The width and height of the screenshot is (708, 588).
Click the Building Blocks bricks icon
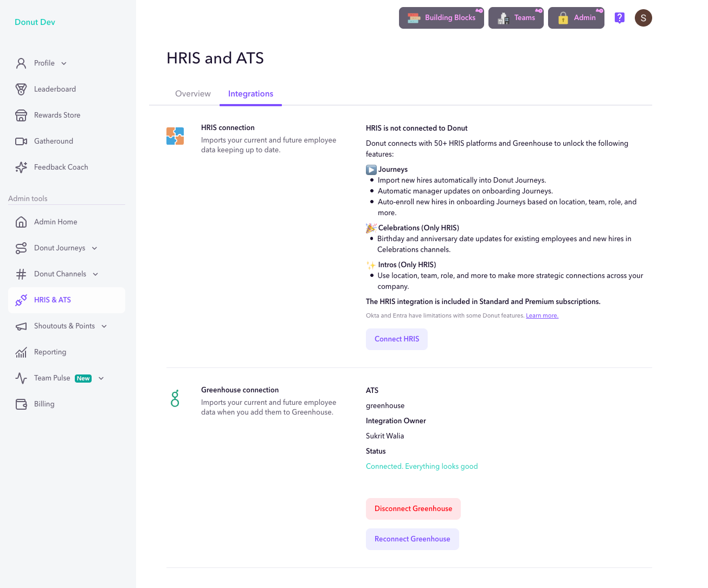pyautogui.click(x=414, y=18)
